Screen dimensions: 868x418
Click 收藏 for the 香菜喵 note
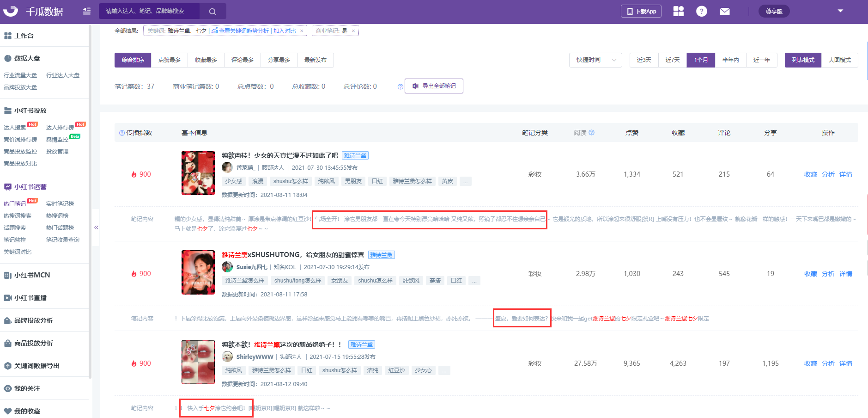pos(811,174)
